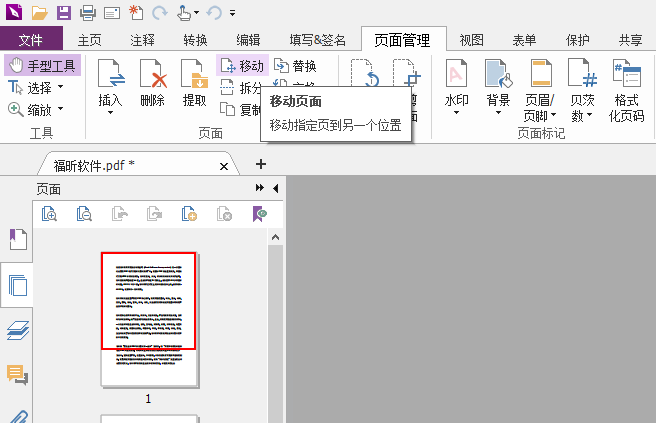Enlarge page thumbnails with zoom-in icon

(49, 214)
